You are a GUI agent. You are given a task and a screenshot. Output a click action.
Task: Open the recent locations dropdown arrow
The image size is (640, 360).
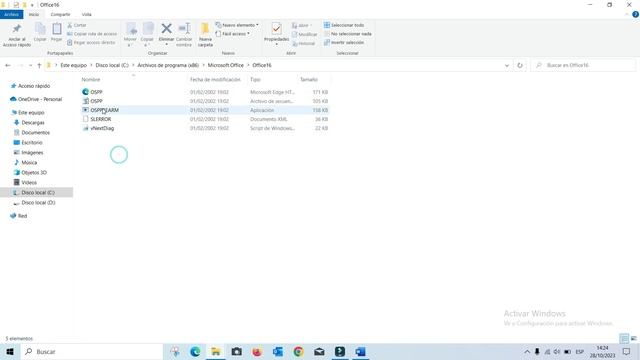(x=31, y=65)
